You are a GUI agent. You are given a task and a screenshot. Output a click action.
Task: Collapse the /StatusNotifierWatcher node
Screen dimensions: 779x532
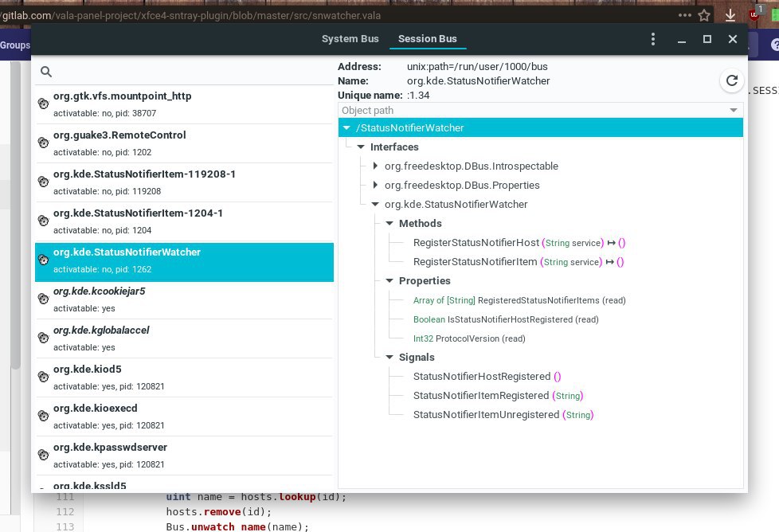(x=346, y=127)
